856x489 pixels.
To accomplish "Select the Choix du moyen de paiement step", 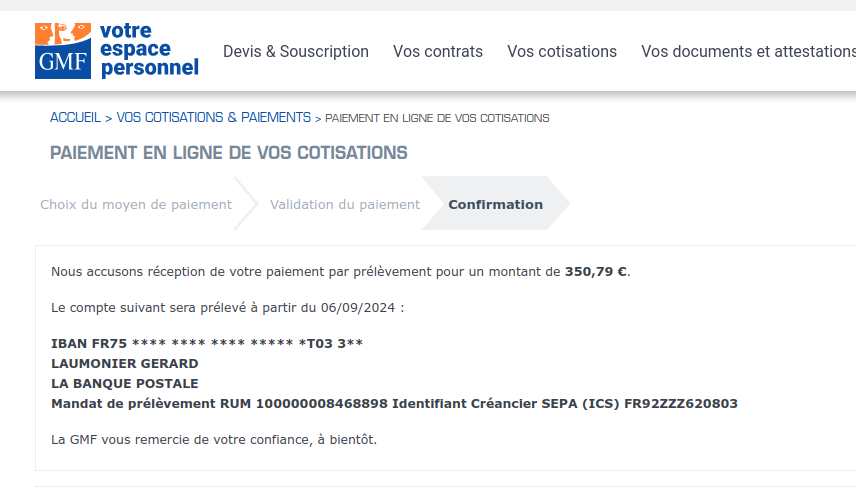I will tap(136, 204).
